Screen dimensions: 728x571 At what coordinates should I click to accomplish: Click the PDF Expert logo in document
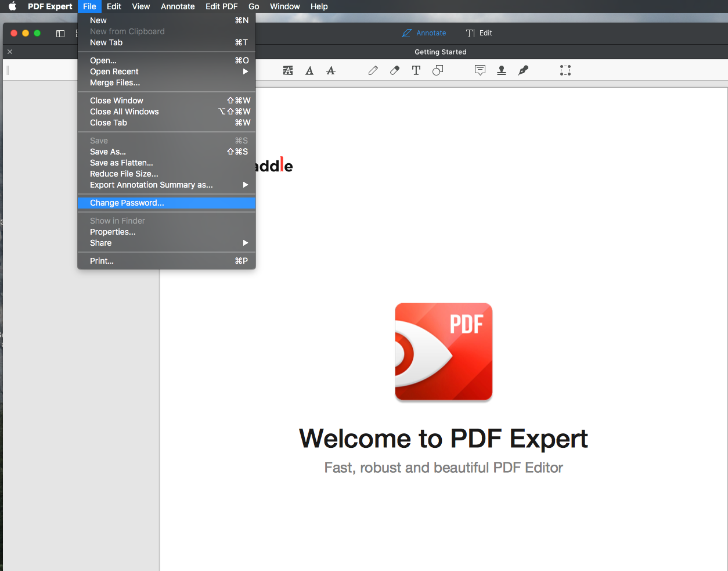[x=444, y=352]
